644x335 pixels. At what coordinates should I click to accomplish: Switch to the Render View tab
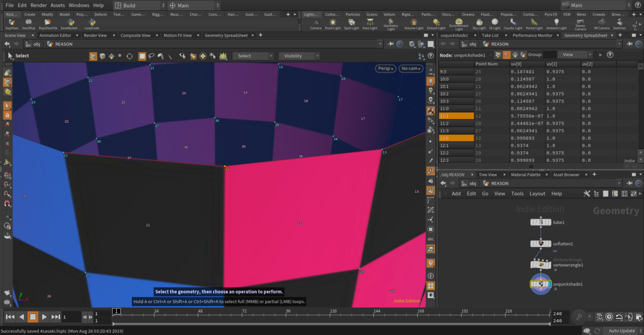pyautogui.click(x=95, y=35)
